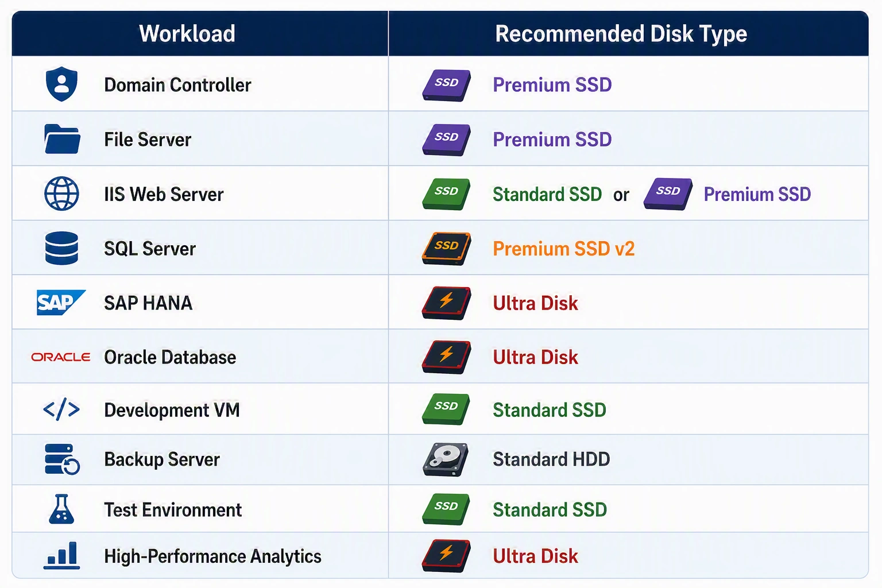Click 'Premium SSD' text in IIS Web Server row

[x=757, y=194]
